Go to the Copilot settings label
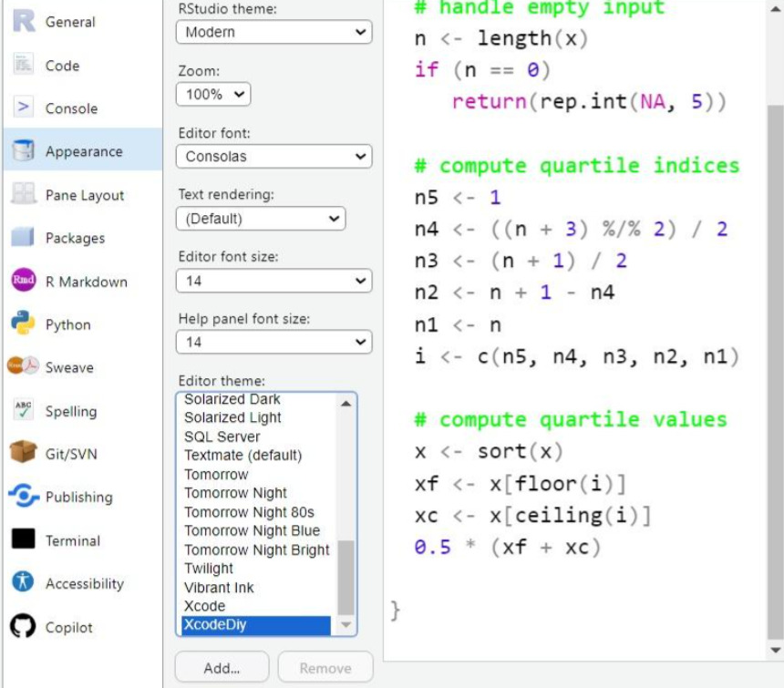784x688 pixels. click(x=69, y=628)
